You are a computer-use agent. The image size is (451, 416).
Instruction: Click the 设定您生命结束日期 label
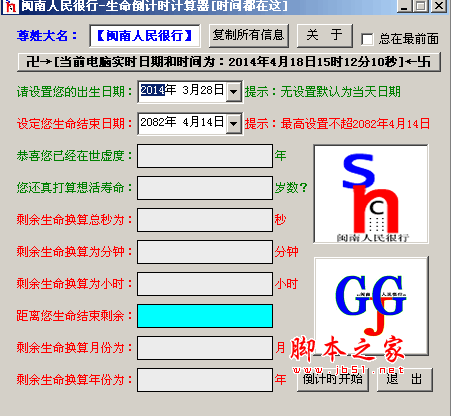[x=74, y=124]
